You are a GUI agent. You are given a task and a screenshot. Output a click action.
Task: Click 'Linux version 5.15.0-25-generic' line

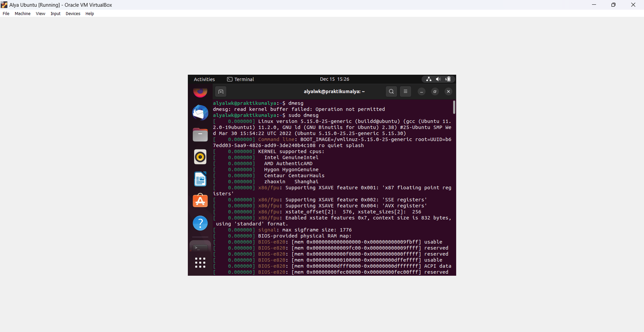[x=332, y=127]
